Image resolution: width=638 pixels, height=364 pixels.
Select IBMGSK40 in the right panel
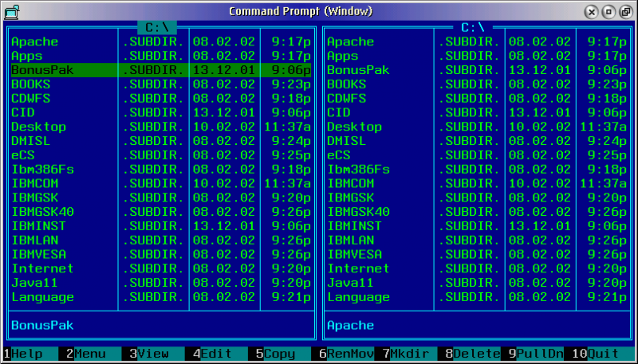coord(358,212)
